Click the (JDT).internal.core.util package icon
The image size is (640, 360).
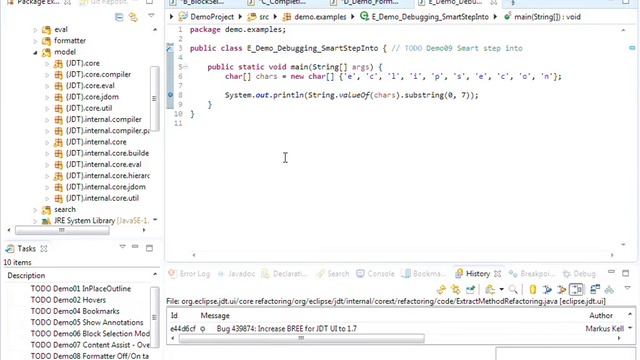(58, 198)
